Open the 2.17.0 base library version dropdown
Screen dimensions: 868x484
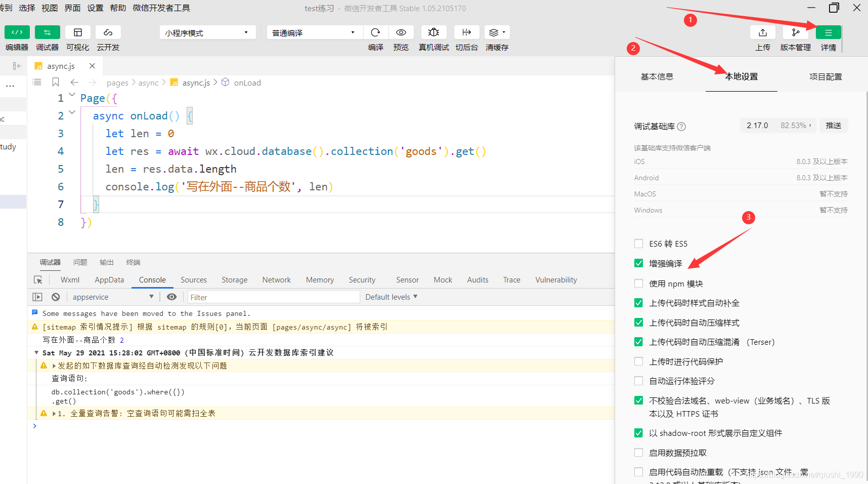tap(778, 126)
